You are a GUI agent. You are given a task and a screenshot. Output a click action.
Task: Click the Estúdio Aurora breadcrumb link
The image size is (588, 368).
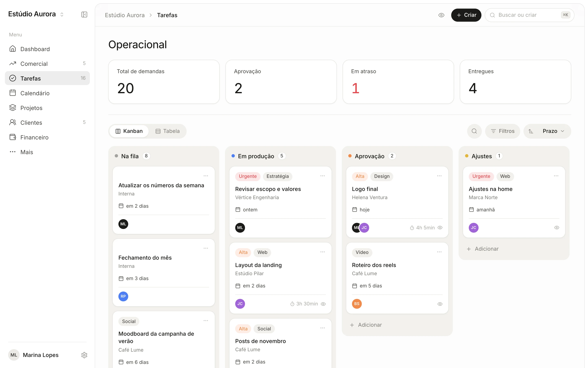click(x=125, y=15)
